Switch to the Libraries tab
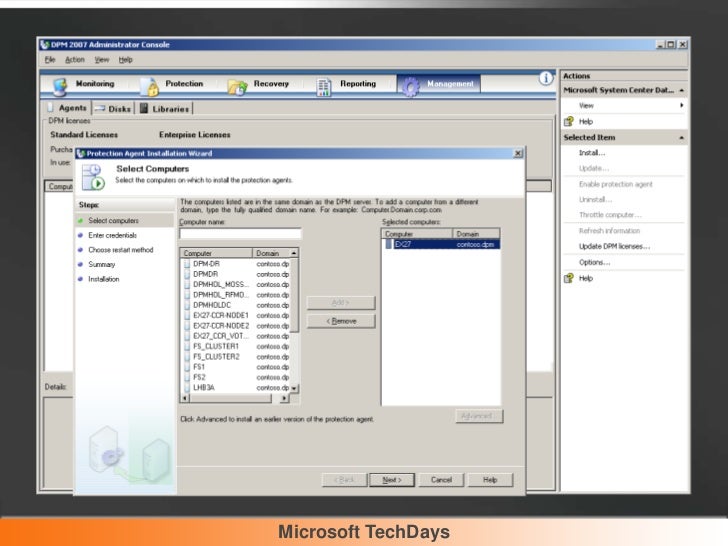 [165, 109]
